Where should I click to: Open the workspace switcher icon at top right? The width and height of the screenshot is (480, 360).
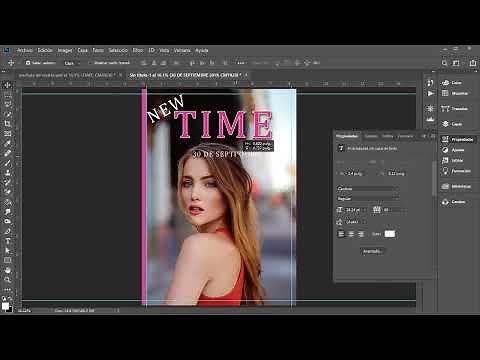coord(456,63)
